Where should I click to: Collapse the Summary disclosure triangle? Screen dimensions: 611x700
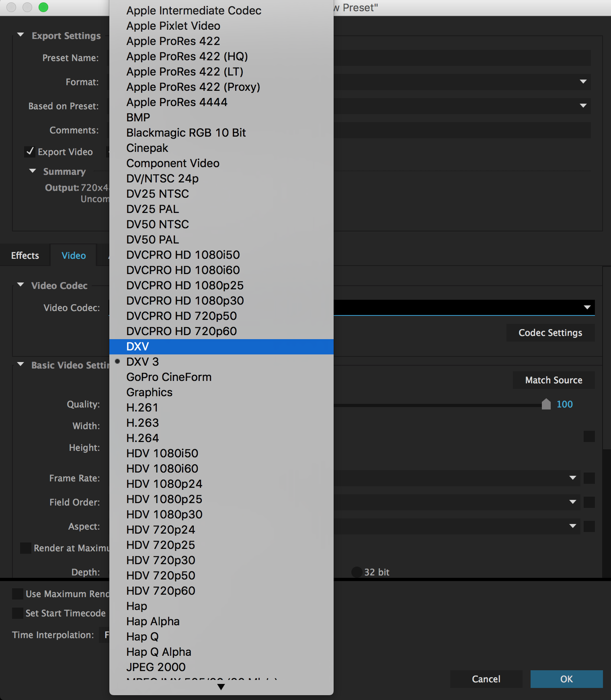click(33, 171)
